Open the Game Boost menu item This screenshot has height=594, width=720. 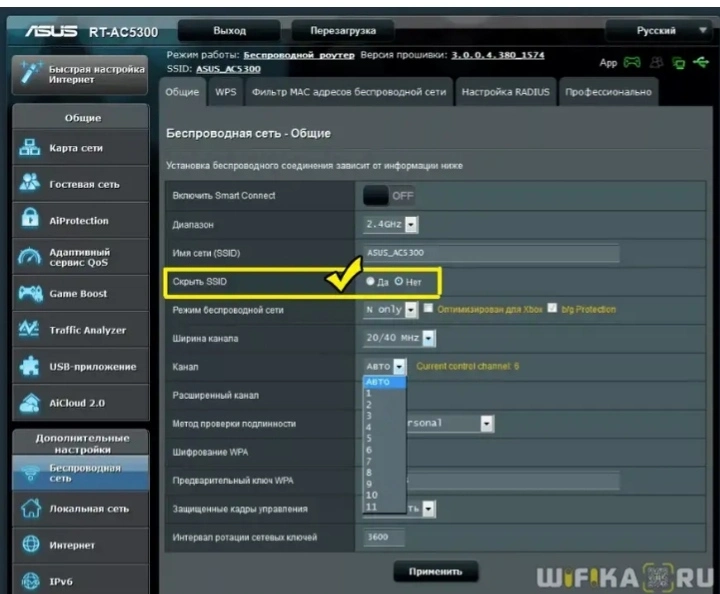coord(81,293)
